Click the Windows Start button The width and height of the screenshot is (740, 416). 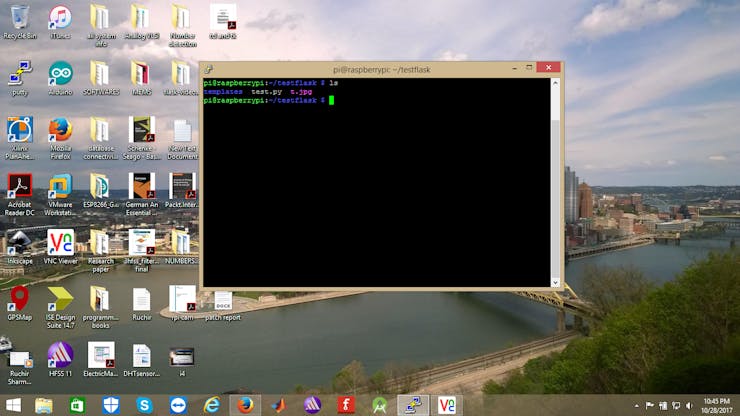click(13, 405)
